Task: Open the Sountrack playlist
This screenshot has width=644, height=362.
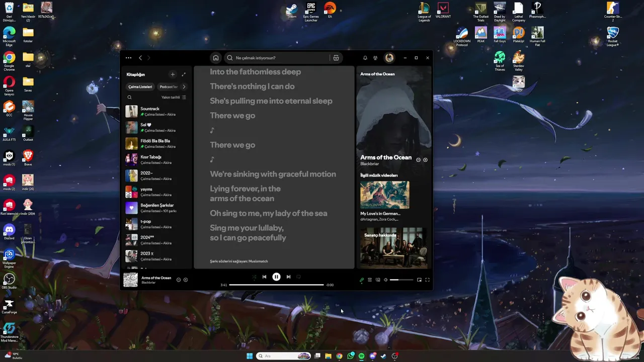Action: tap(156, 112)
